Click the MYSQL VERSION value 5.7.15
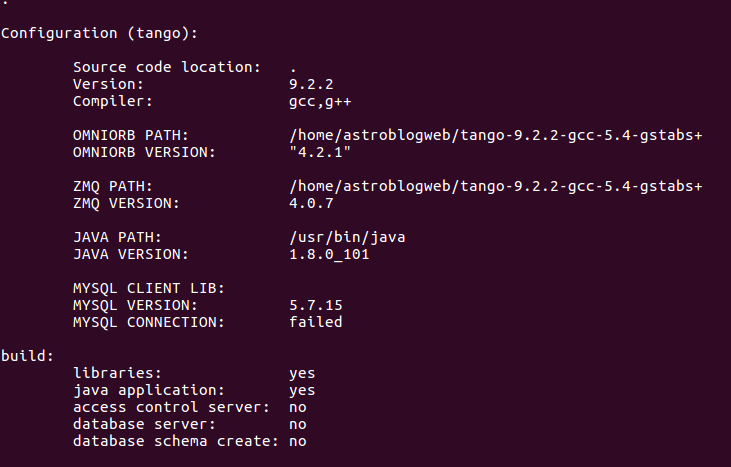 pos(316,305)
